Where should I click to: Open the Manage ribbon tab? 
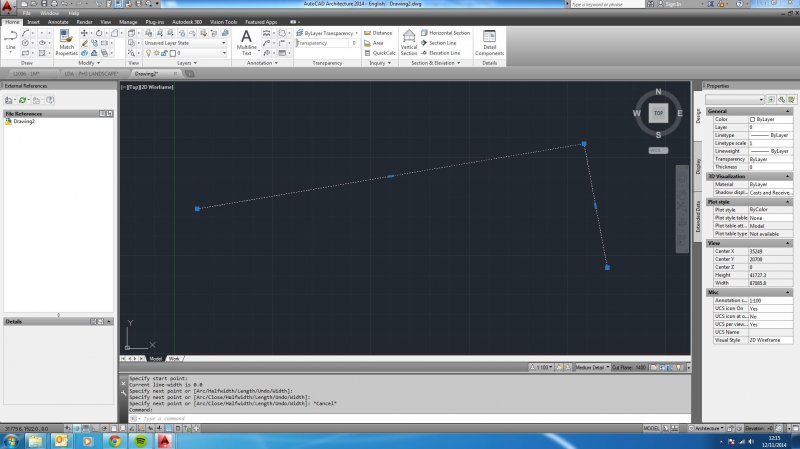128,22
